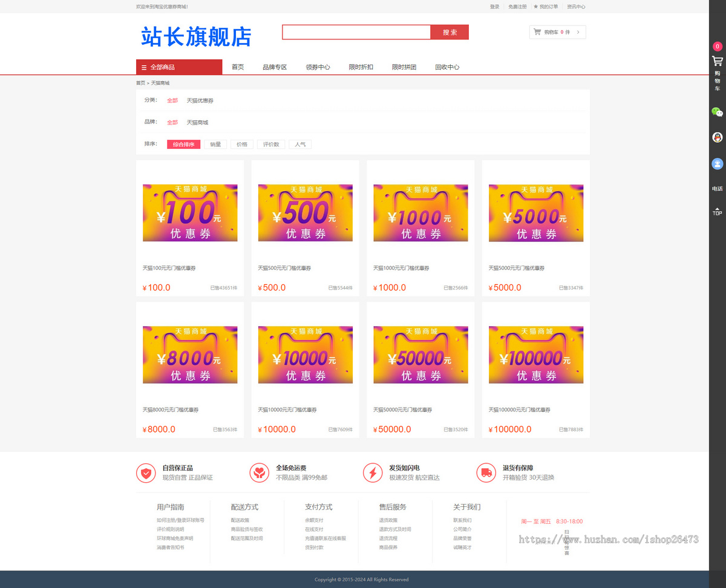Sort by 综合排序
The image size is (726, 588).
click(x=183, y=145)
